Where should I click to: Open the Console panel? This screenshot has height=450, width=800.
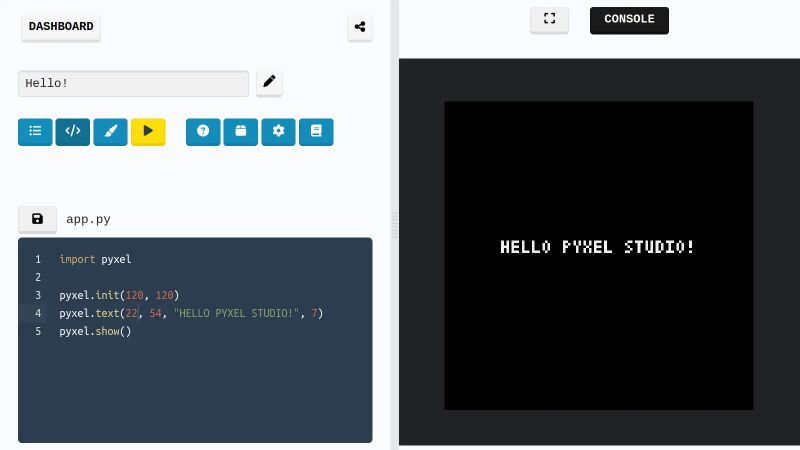[629, 20]
